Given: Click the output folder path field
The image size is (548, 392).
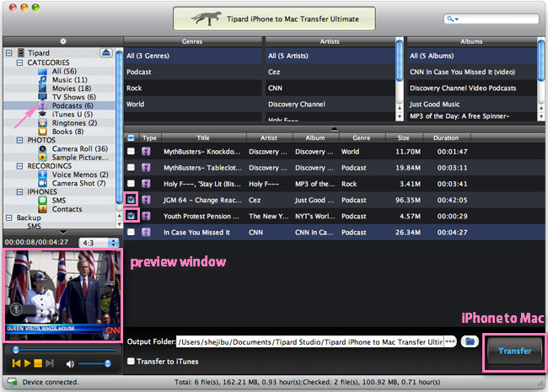Looking at the screenshot, I should pyautogui.click(x=310, y=341).
